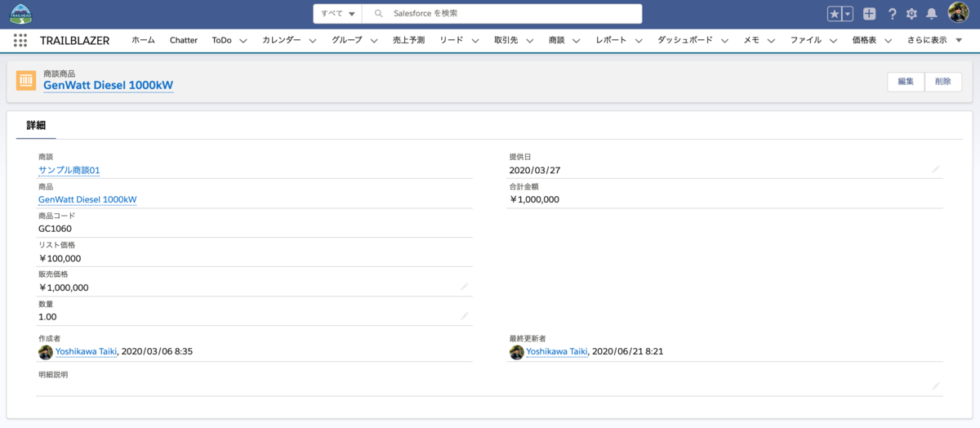Click 作成者 avatar image
Screen dimensions: 980x428
pyautogui.click(x=46, y=352)
